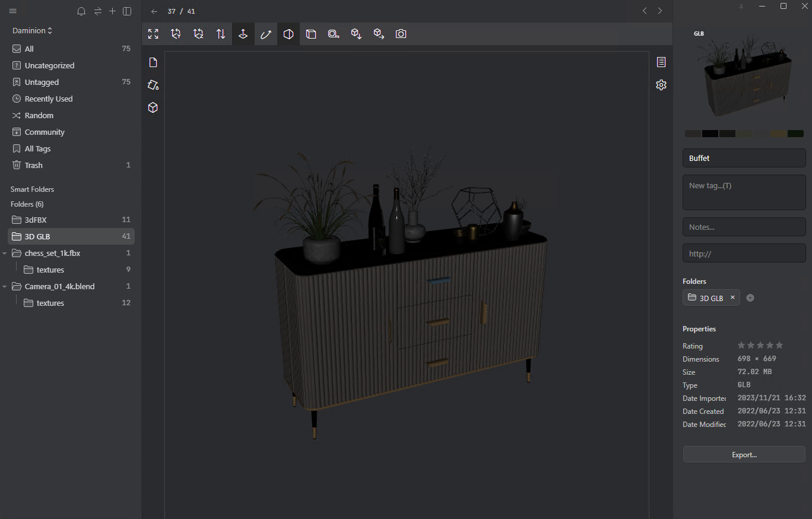Collapse the chess_set_1k.fbx folder
The height and width of the screenshot is (519, 812).
[5, 253]
